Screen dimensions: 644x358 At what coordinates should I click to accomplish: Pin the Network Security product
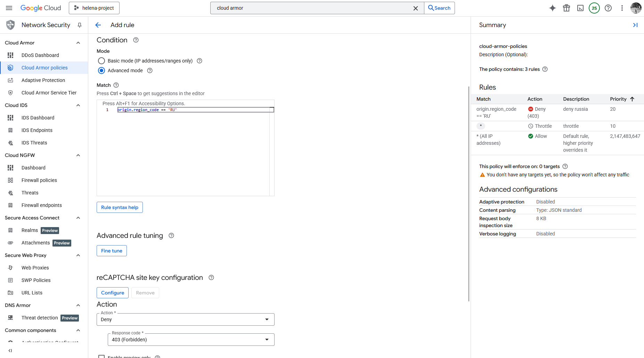(80, 25)
